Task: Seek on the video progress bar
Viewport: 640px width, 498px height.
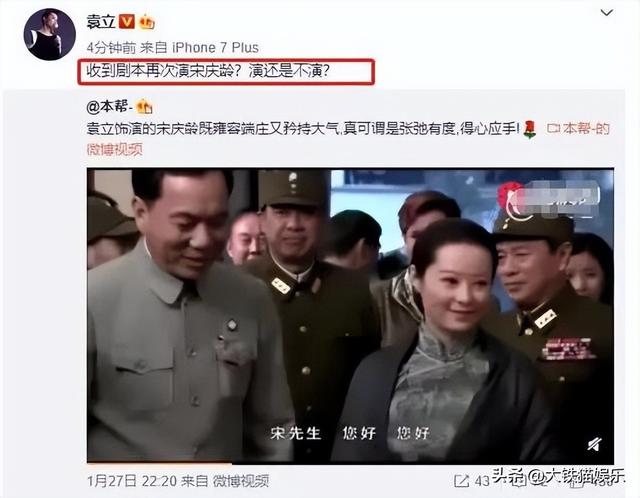Action: [350, 463]
